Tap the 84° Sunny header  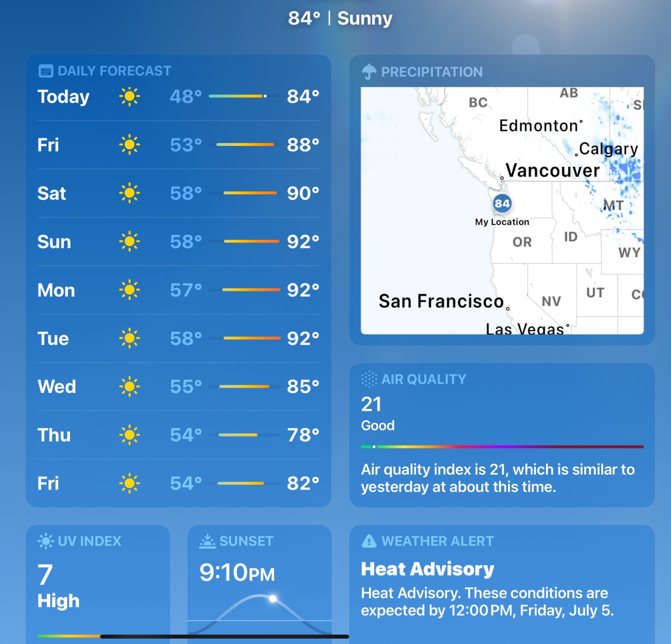pos(340,18)
